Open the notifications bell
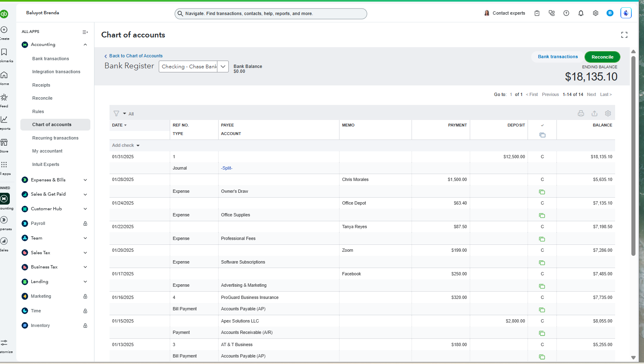The image size is (644, 364). pyautogui.click(x=581, y=13)
